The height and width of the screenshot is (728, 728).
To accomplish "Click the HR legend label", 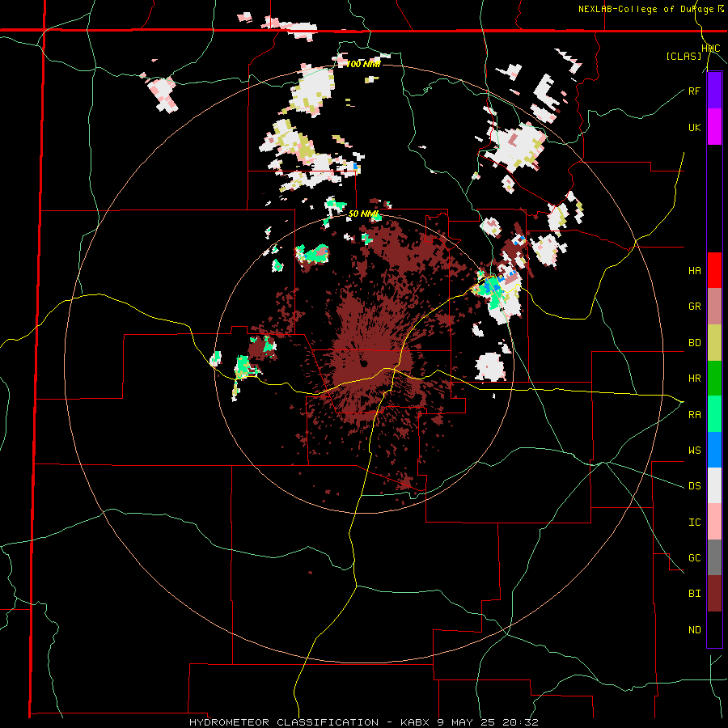I will click(x=694, y=379).
